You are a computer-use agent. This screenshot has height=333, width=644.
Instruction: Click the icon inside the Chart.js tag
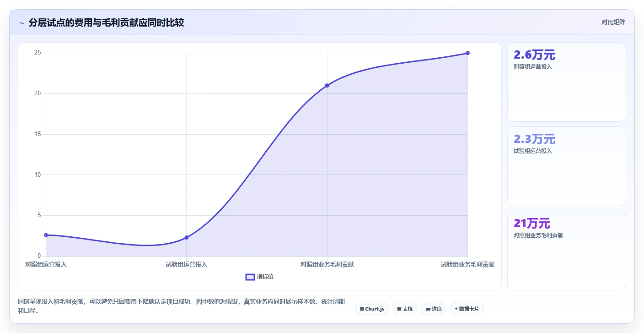click(x=362, y=309)
